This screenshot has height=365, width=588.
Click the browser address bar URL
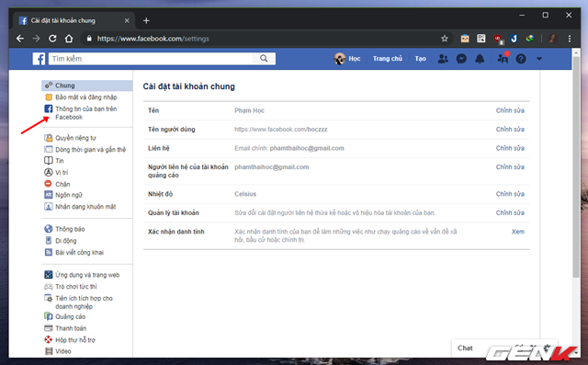click(153, 39)
